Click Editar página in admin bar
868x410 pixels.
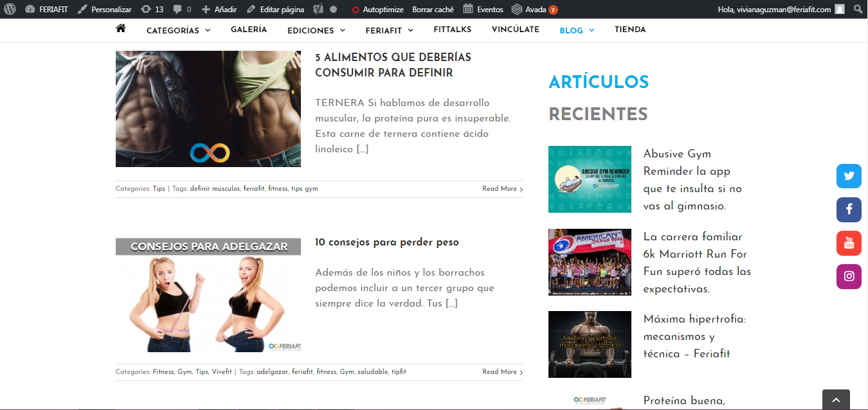click(275, 10)
